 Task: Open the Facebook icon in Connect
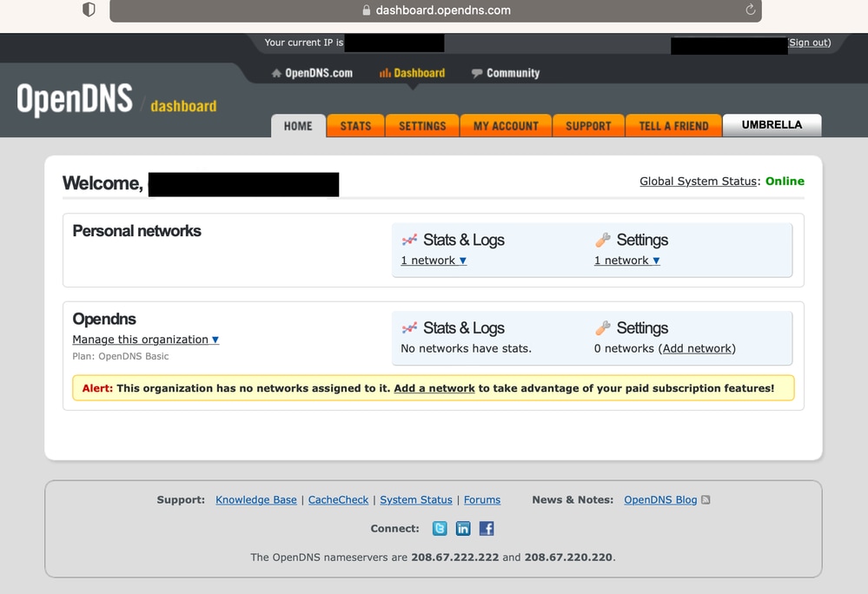point(487,529)
